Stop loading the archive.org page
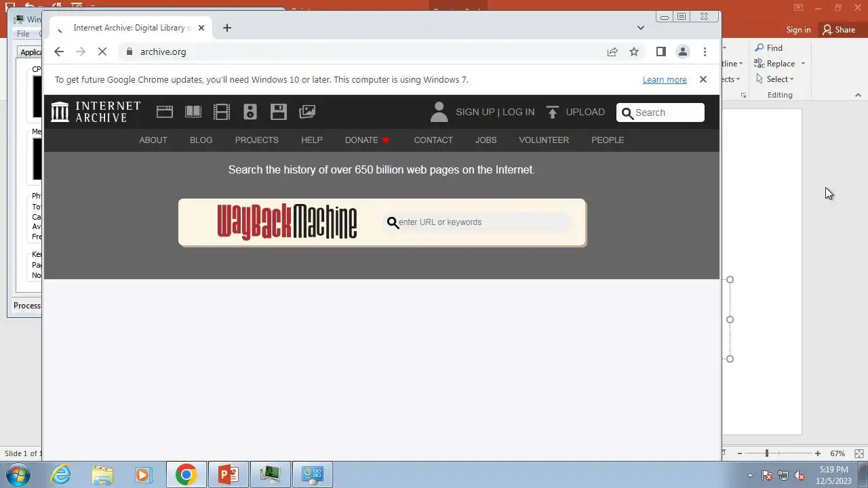Screen dimensions: 868x488 click(102, 52)
